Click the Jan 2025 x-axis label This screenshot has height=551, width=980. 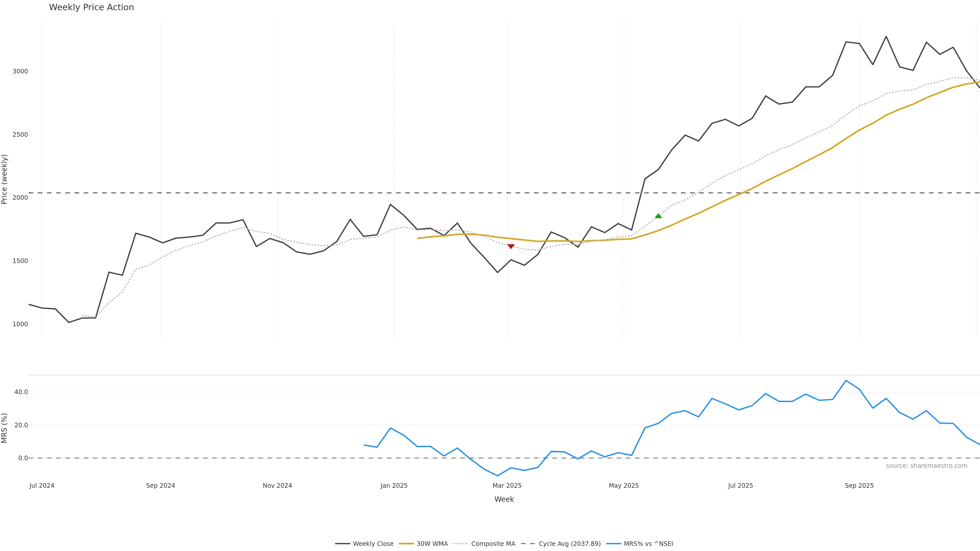[394, 486]
